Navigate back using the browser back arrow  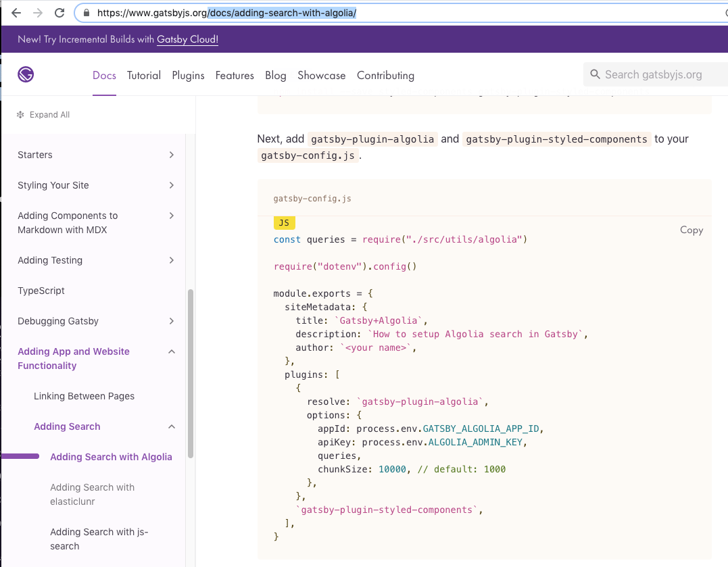tap(15, 12)
